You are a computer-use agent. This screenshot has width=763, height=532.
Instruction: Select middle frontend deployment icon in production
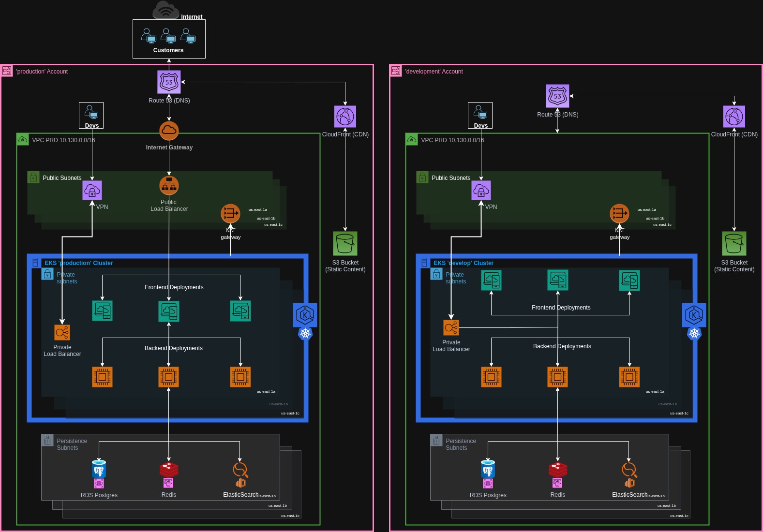[x=169, y=311]
